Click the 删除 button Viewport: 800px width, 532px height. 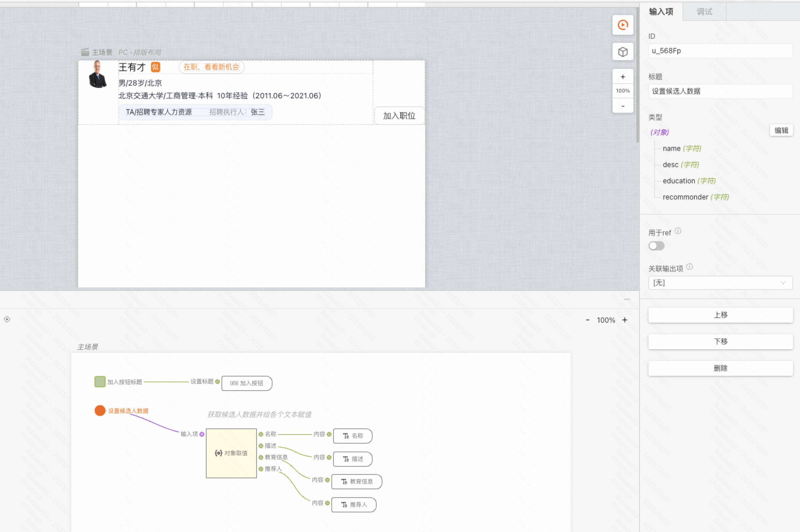pyautogui.click(x=720, y=368)
